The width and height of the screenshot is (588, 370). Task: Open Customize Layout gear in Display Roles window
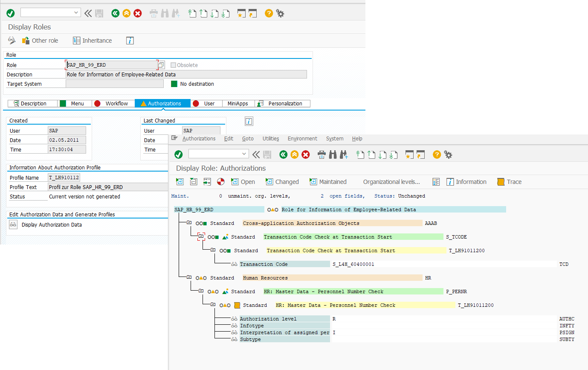point(280,13)
